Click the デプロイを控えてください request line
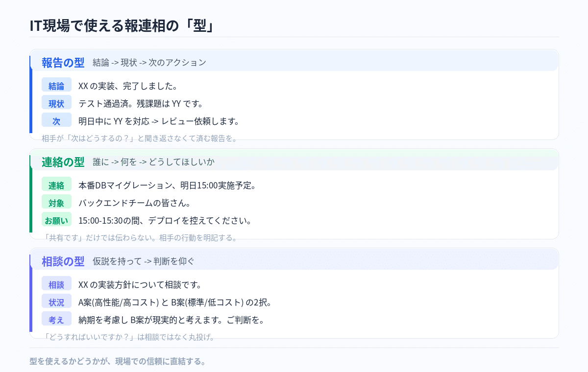The image size is (588, 372). click(165, 220)
